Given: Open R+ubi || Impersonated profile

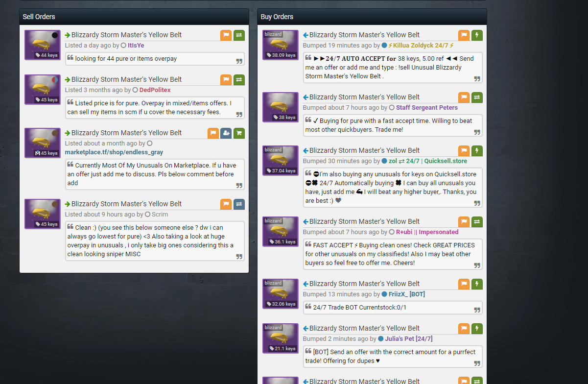Looking at the screenshot, I should coord(427,232).
